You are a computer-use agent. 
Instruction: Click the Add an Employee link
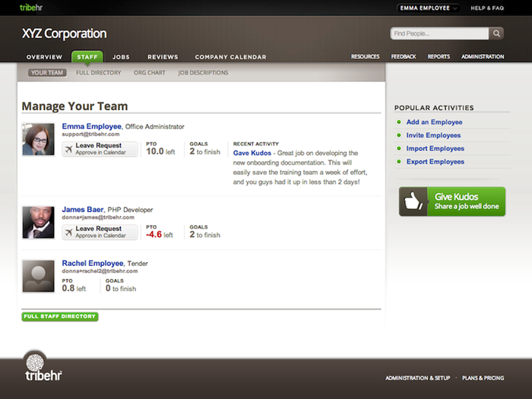tap(434, 122)
